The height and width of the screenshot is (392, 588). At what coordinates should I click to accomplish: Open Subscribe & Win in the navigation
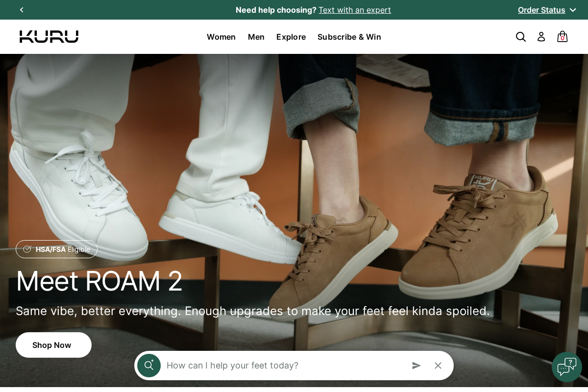coord(349,37)
